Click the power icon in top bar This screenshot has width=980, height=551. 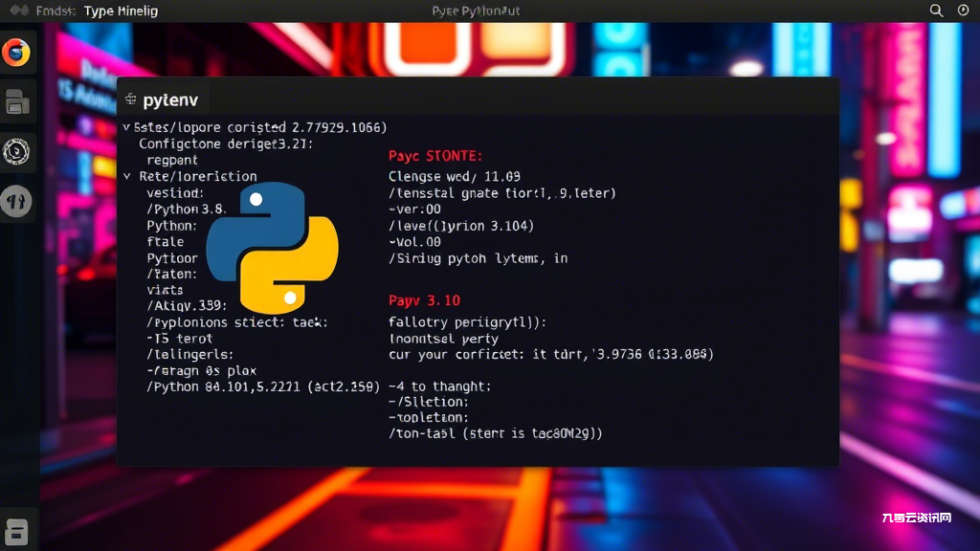963,10
